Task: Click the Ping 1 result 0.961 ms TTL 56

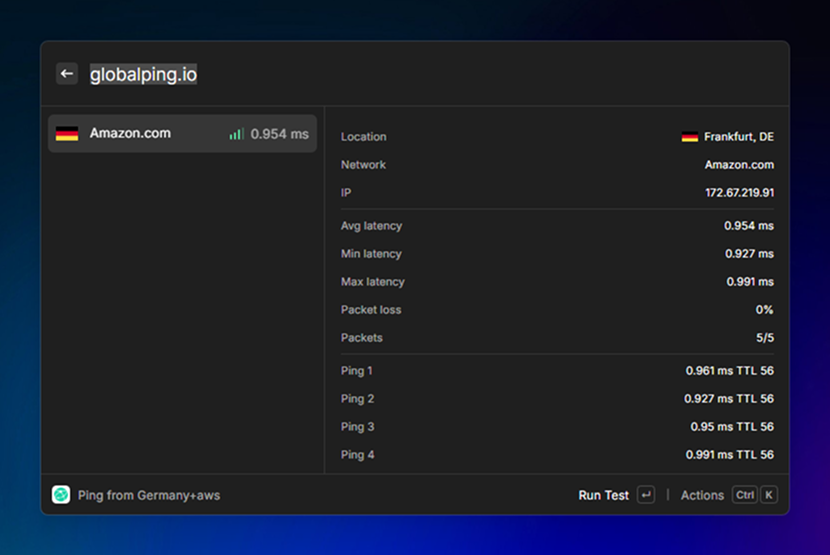Action: click(x=729, y=371)
